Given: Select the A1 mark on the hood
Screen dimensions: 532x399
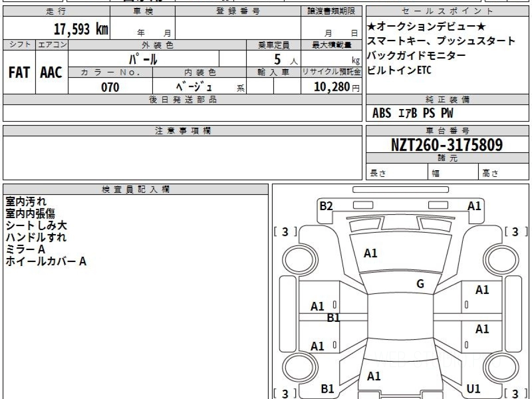Looking at the screenshot, I should click(371, 253).
